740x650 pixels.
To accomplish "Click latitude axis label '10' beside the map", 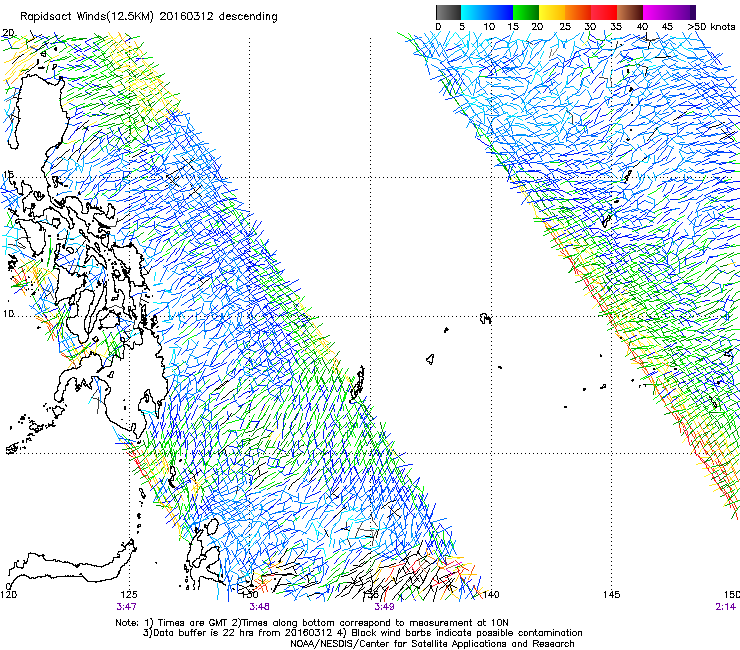I will coord(8,313).
